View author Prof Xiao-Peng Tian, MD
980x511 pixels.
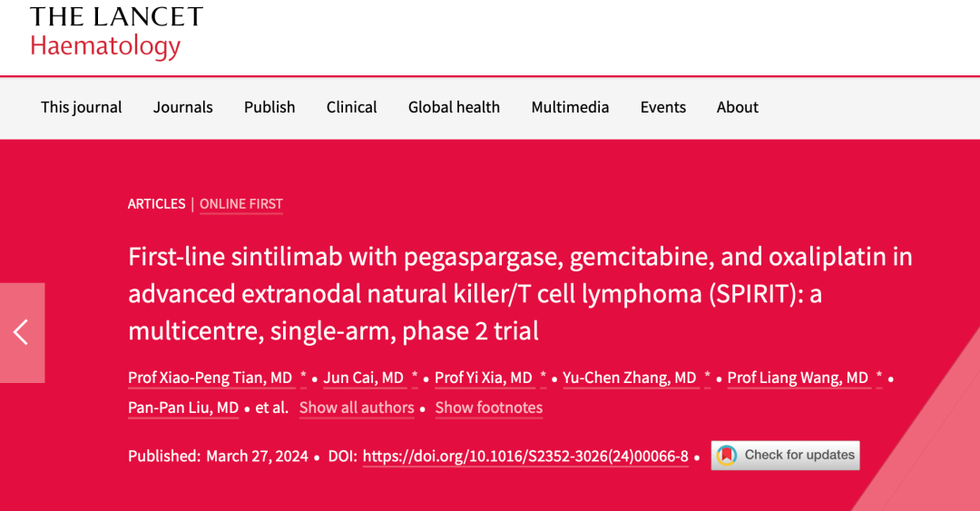(211, 378)
